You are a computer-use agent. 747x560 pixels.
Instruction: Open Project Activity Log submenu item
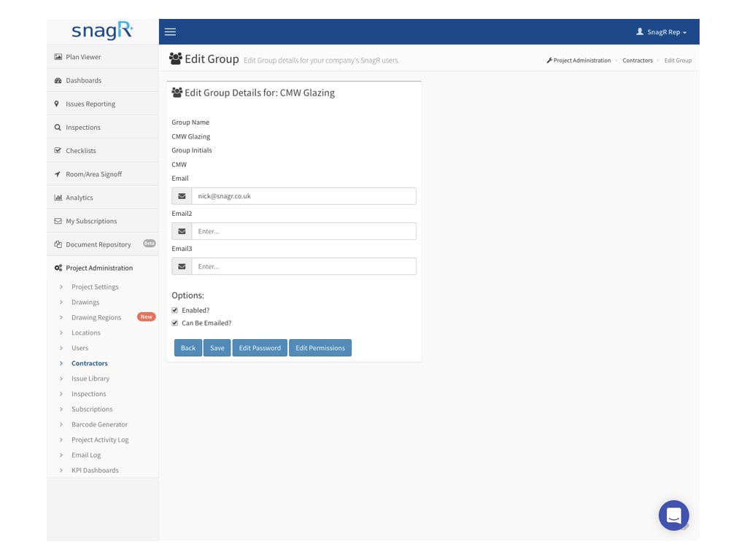100,440
